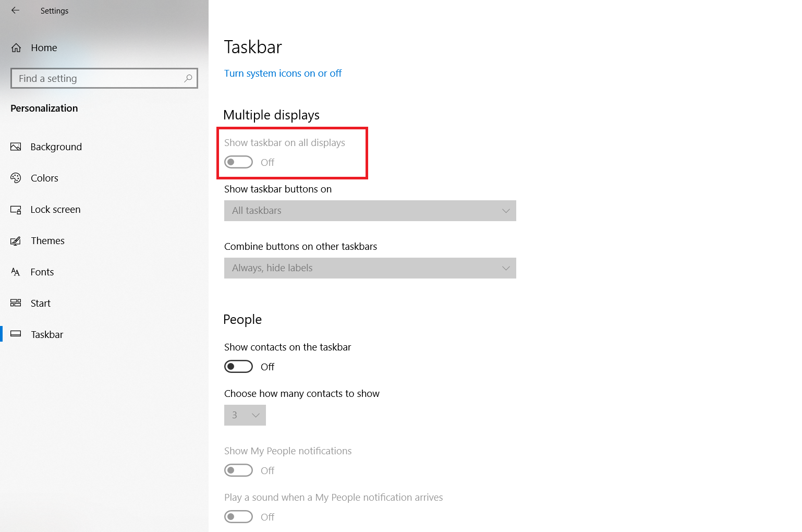Select the Personalization heading
This screenshot has width=802, height=532.
tap(44, 108)
